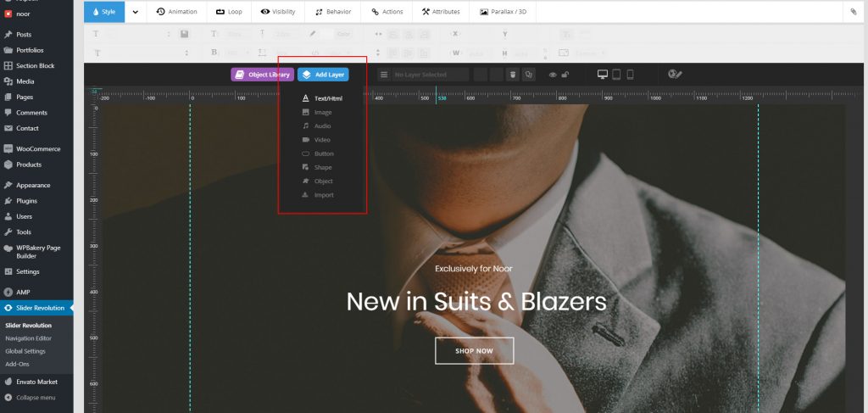The height and width of the screenshot is (413, 868).
Task: Click the help pencil icon in layer bar
Action: click(x=675, y=74)
